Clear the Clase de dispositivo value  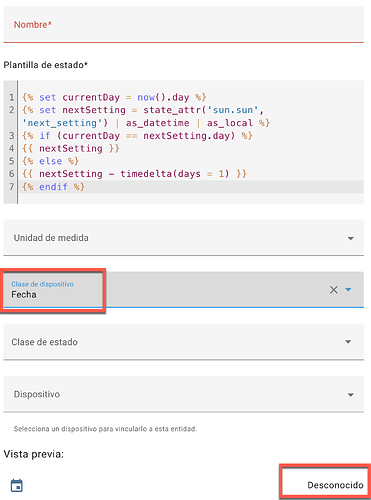pos(333,290)
